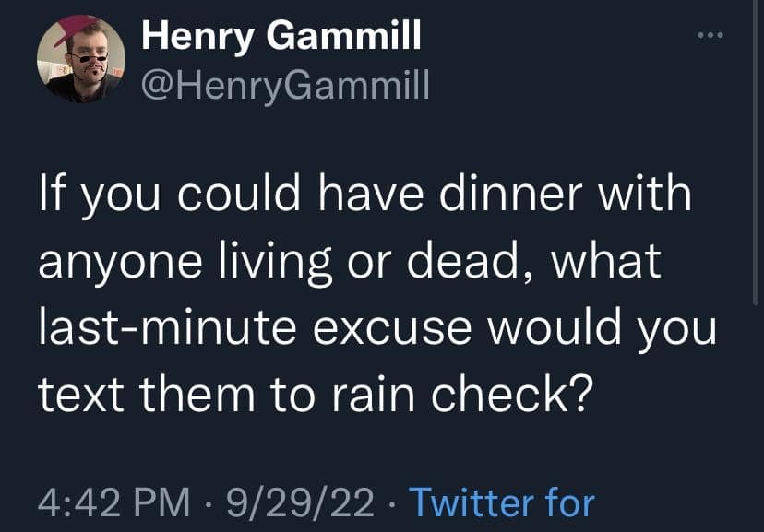The height and width of the screenshot is (532, 764).
Task: Click the word "If" starting the tweet
Action: point(50,199)
